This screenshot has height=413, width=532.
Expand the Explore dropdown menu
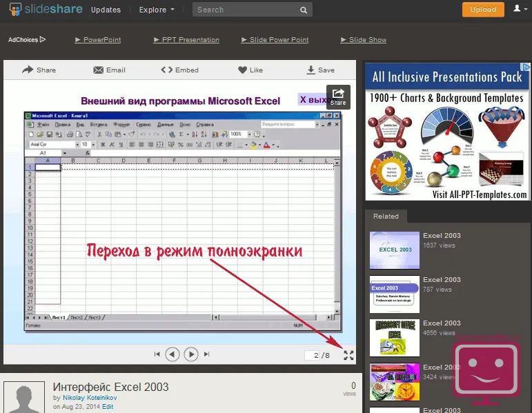(157, 10)
